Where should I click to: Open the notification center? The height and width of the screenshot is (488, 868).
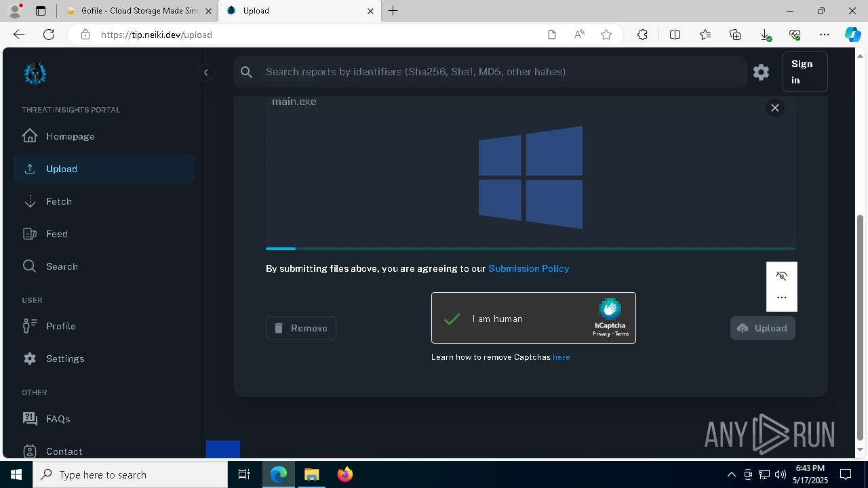[846, 474]
